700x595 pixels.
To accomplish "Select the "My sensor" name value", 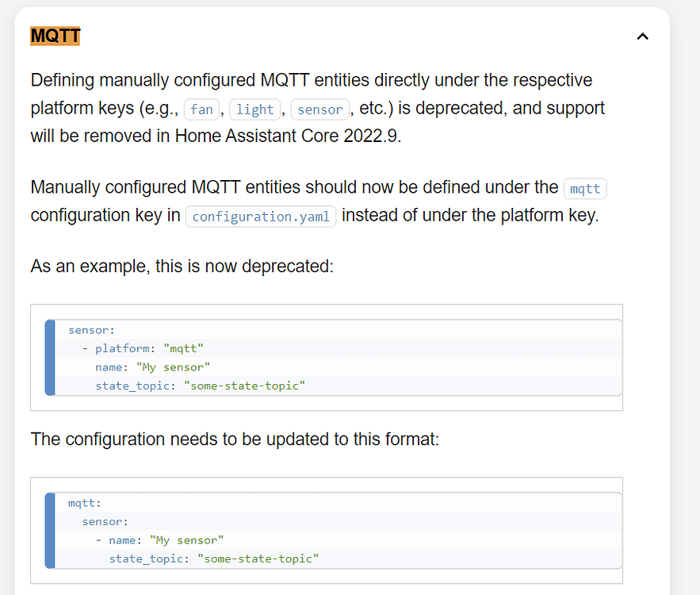I will [x=174, y=367].
